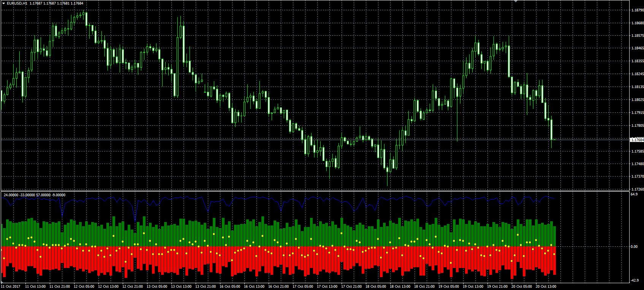Click the EURUSD,H1 chart title text
This screenshot has width=644, height=290.
[x=17, y=3]
